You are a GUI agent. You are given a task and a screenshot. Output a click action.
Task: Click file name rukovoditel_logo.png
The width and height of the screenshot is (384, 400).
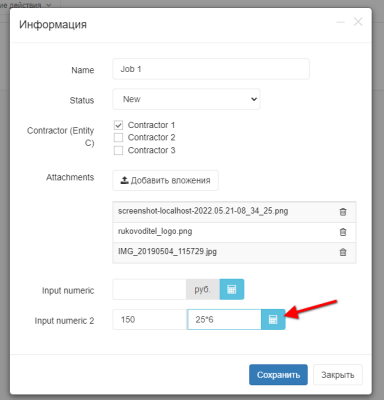[x=155, y=231]
